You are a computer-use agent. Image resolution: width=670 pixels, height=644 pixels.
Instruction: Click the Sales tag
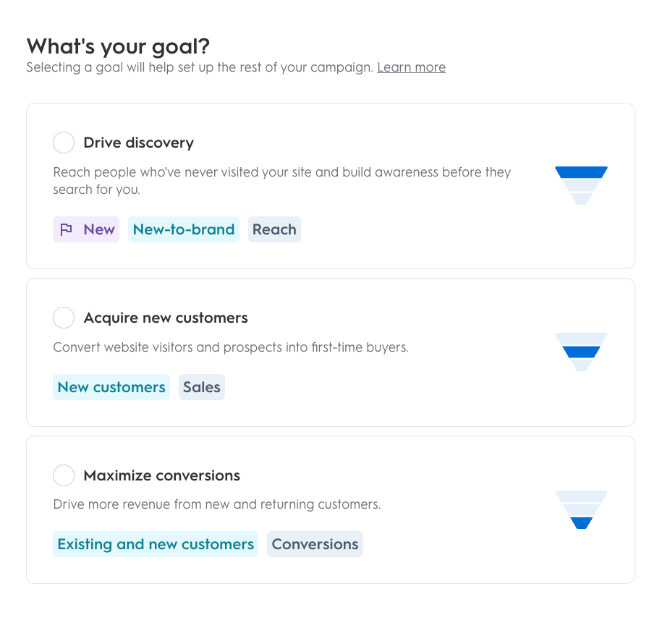202,387
